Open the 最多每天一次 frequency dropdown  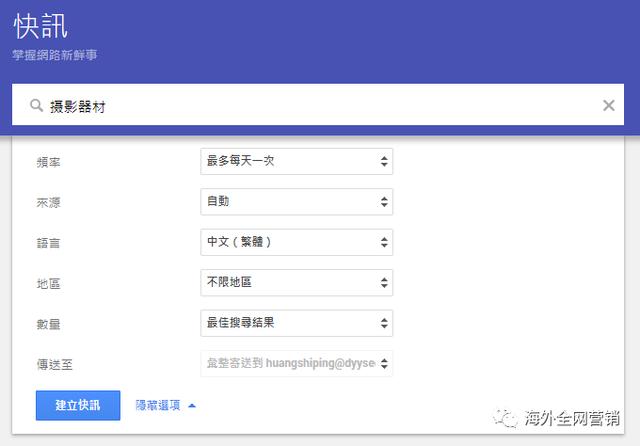pyautogui.click(x=296, y=162)
